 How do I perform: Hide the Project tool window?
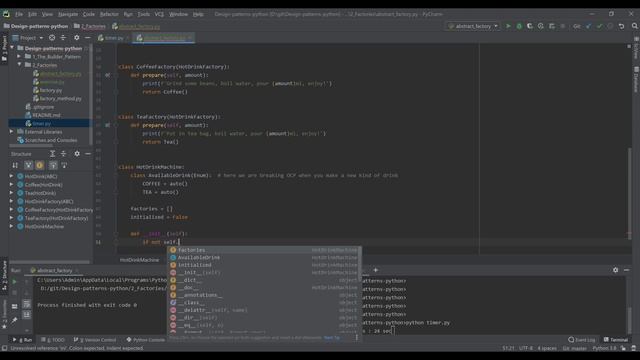tap(88, 38)
